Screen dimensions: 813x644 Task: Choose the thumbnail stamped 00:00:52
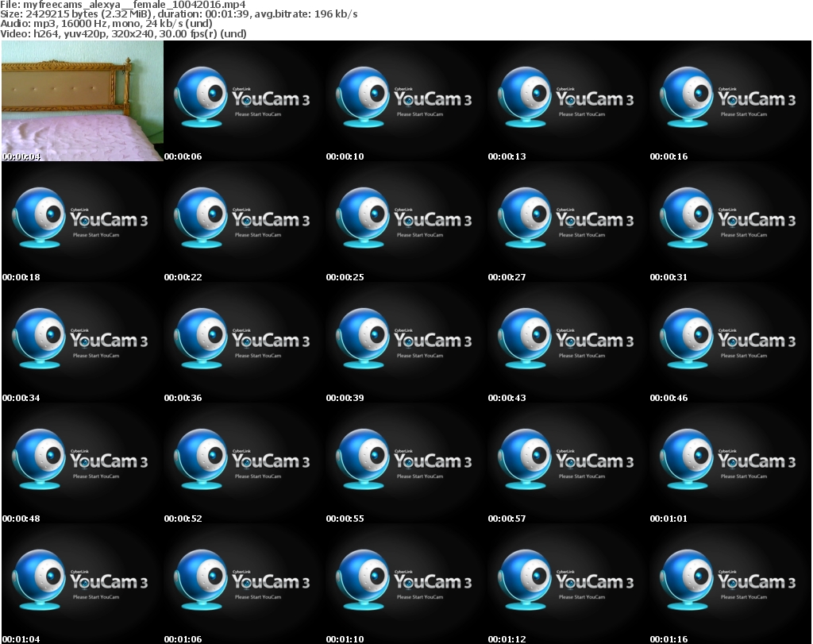pos(245,464)
